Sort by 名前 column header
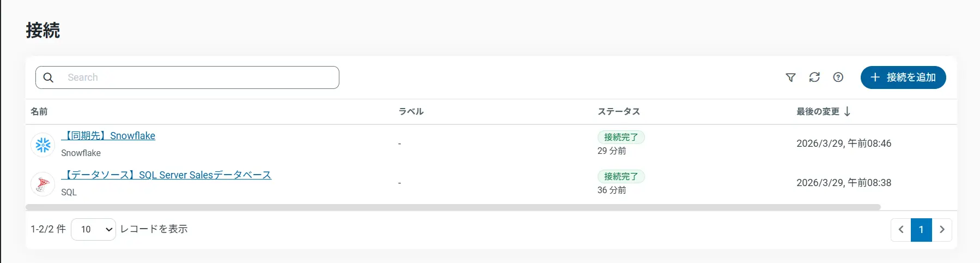980x263 pixels. (39, 111)
